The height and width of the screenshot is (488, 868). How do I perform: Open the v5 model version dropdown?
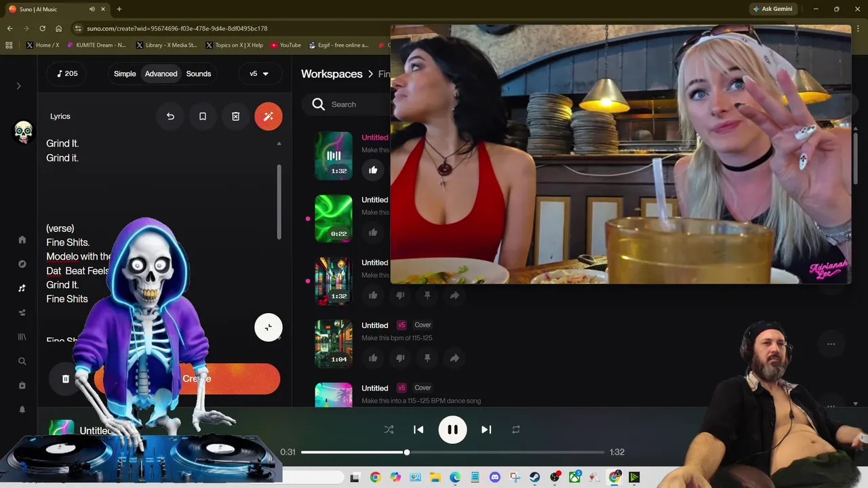(x=259, y=74)
